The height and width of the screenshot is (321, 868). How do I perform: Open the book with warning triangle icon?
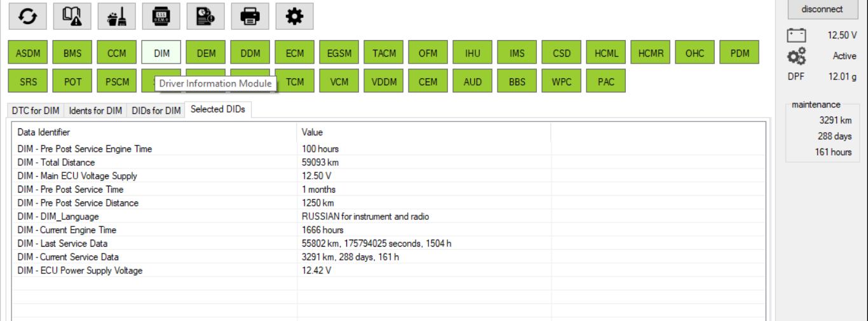click(72, 17)
